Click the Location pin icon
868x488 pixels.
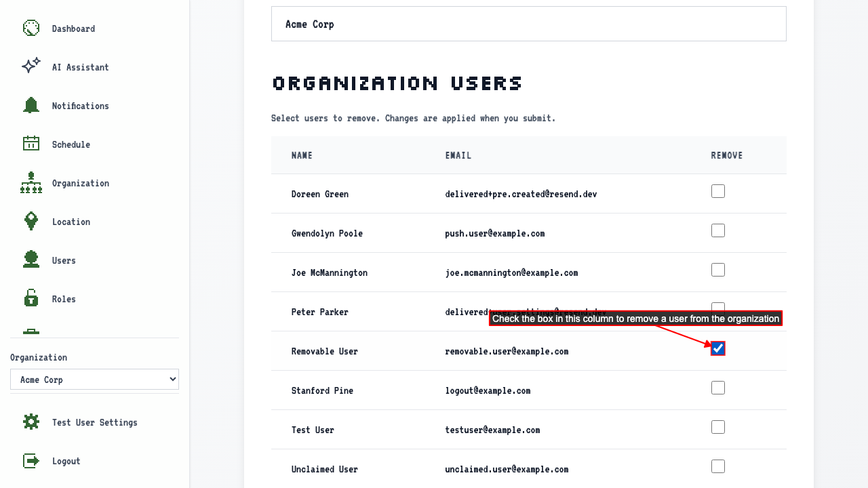(x=31, y=221)
